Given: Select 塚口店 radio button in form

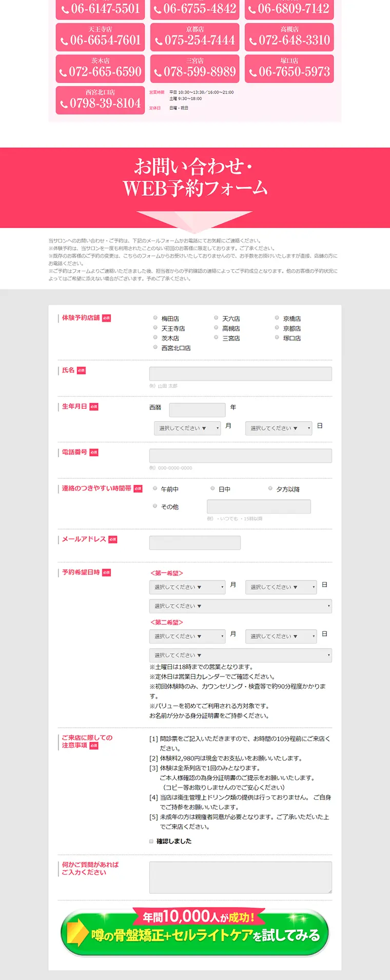Looking at the screenshot, I should [277, 337].
